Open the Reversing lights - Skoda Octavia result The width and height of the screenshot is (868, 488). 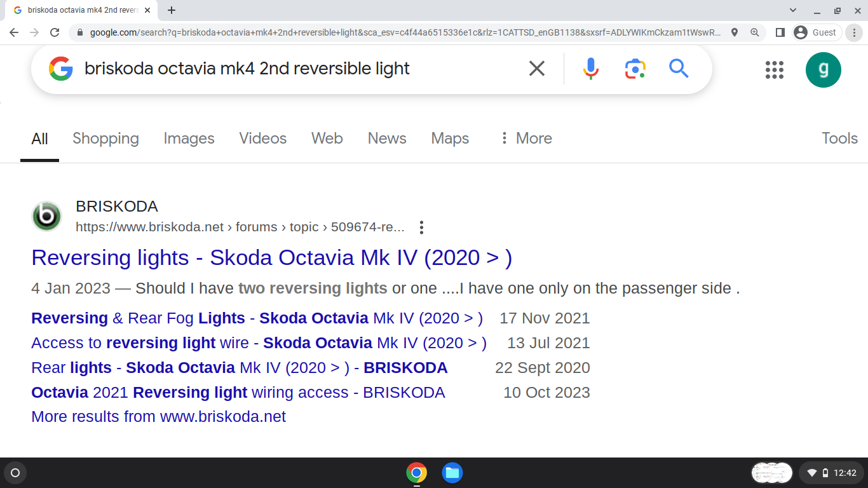(x=271, y=258)
